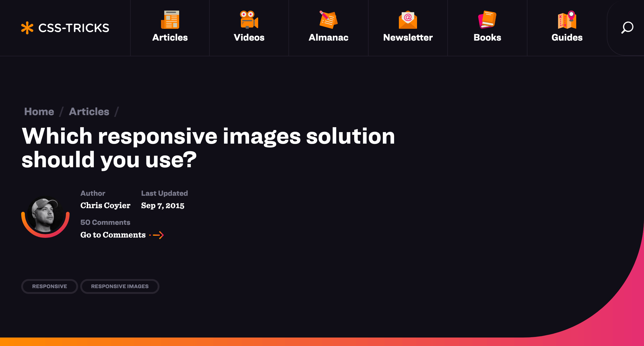The width and height of the screenshot is (644, 346).
Task: Go to Home breadcrumb
Action: pos(39,111)
